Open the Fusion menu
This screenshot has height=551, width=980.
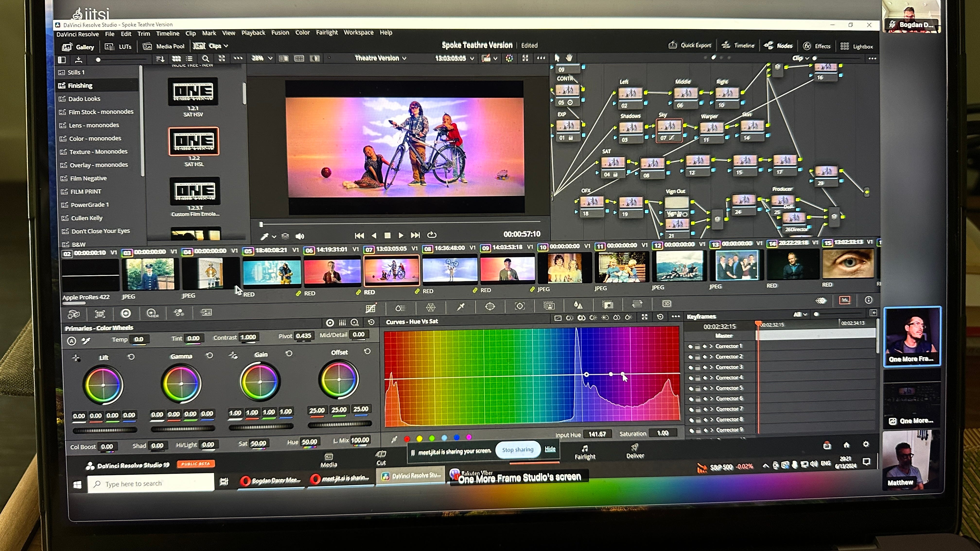click(x=280, y=33)
